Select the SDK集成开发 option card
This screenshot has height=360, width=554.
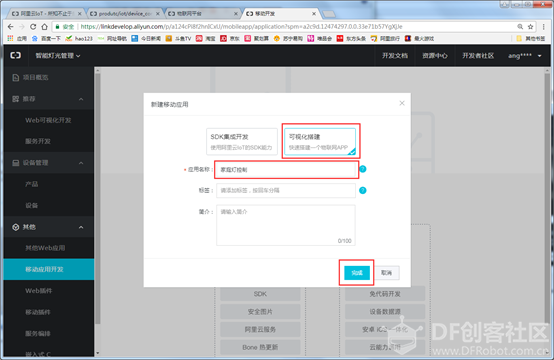coord(242,142)
